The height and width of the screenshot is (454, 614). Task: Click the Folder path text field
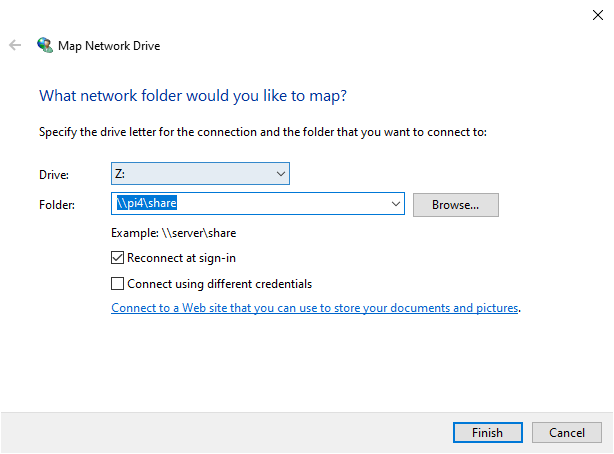[x=250, y=205]
